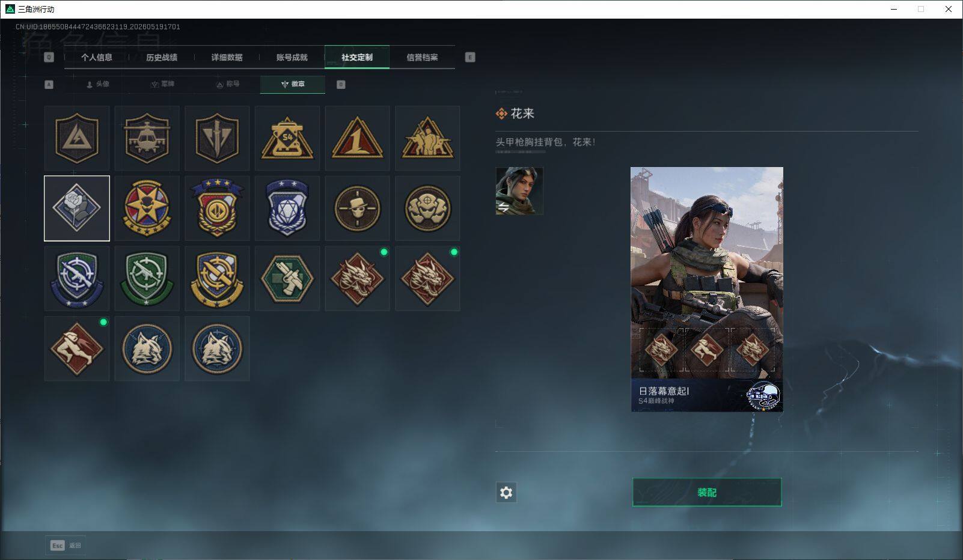The height and width of the screenshot is (560, 963).
Task: Click the badge name 花来
Action: [522, 114]
